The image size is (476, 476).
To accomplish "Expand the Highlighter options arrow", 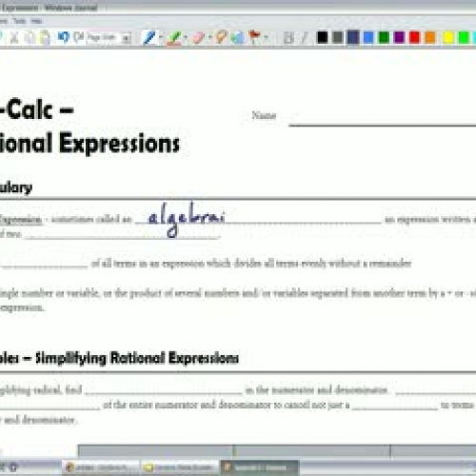I will [186, 37].
